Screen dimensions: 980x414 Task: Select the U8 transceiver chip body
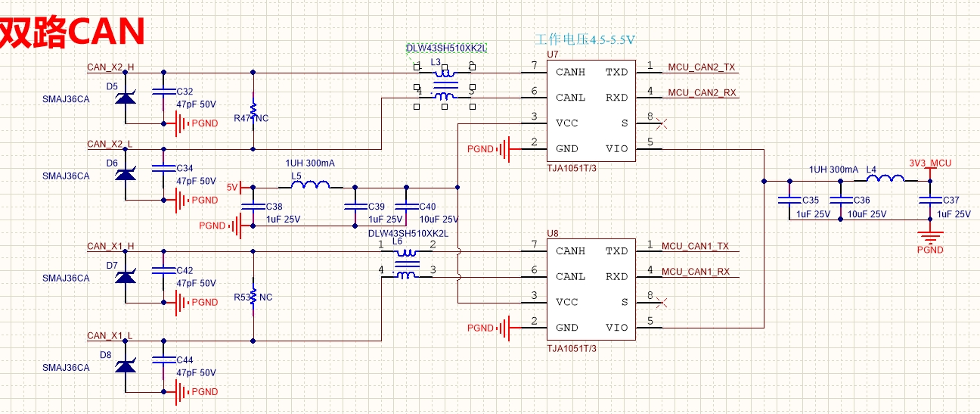tap(581, 288)
